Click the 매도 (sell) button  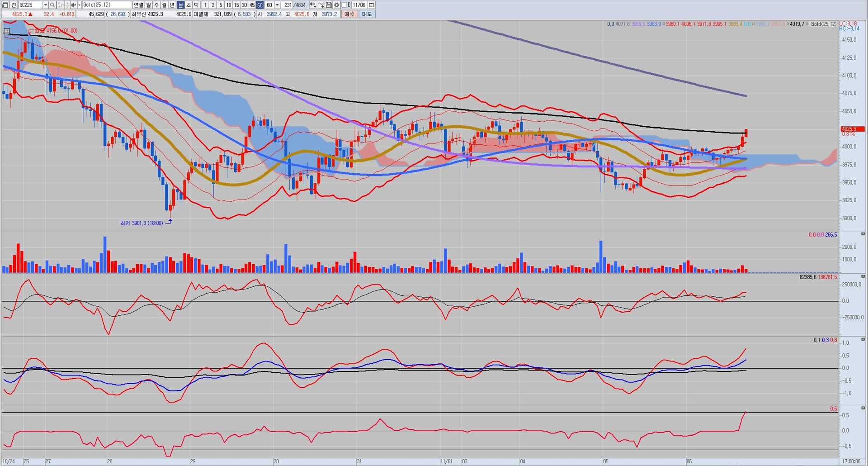[x=367, y=14]
